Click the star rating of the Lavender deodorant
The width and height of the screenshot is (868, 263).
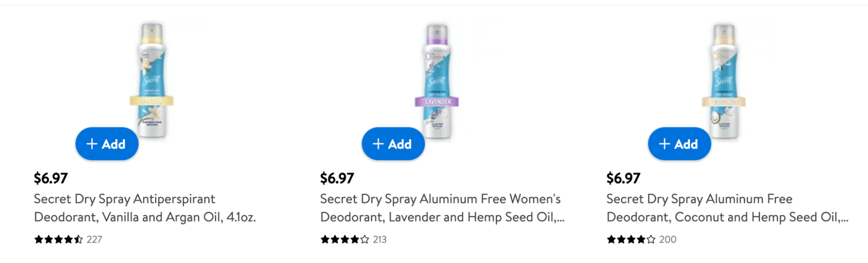point(345,240)
